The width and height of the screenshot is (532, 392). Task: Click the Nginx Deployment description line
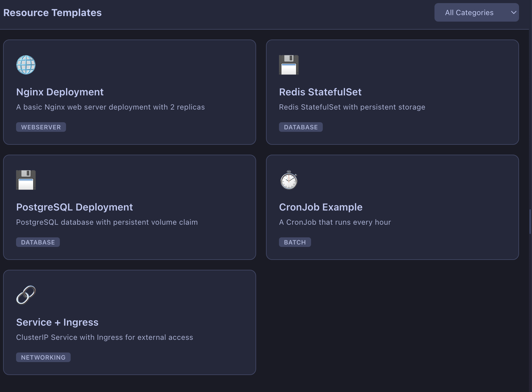pos(110,107)
